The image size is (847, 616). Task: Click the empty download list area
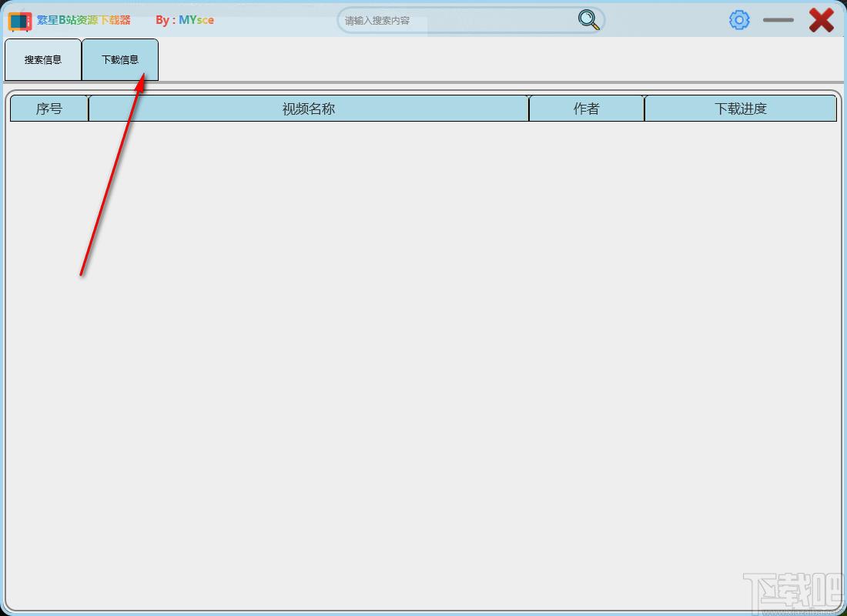pos(423,365)
